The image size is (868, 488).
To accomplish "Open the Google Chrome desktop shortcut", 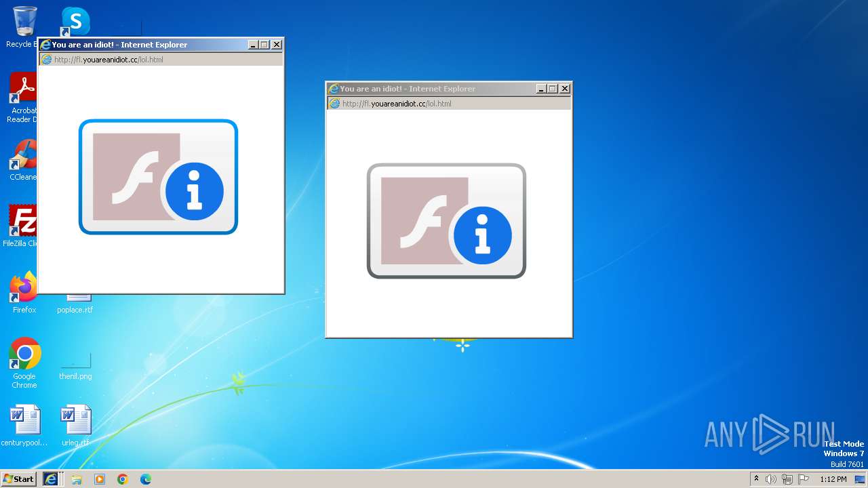I will click(x=24, y=363).
